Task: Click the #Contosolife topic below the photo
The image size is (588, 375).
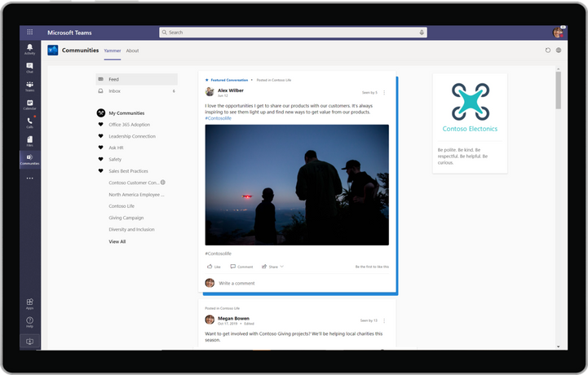Action: coord(219,254)
